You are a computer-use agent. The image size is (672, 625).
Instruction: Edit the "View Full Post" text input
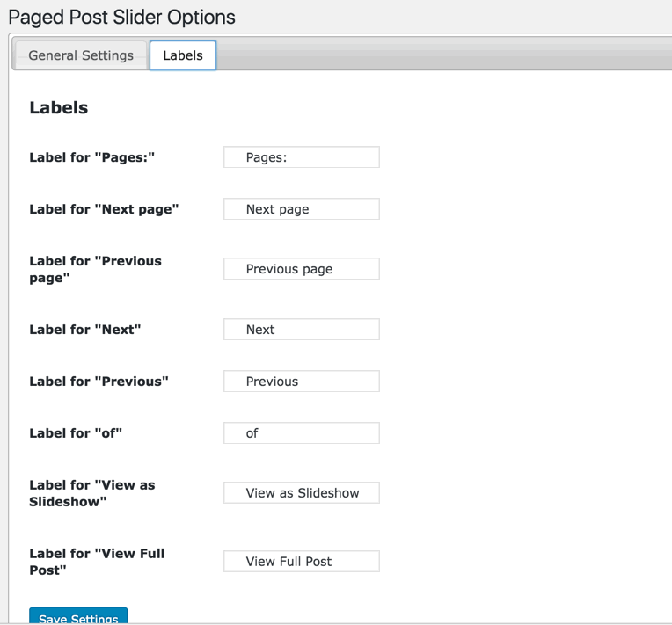[301, 562]
